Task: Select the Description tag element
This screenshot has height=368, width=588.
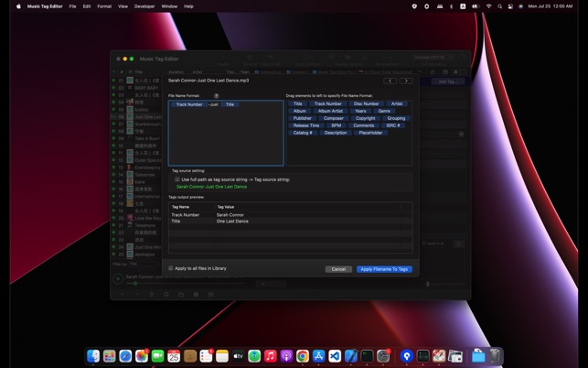Action: click(336, 133)
